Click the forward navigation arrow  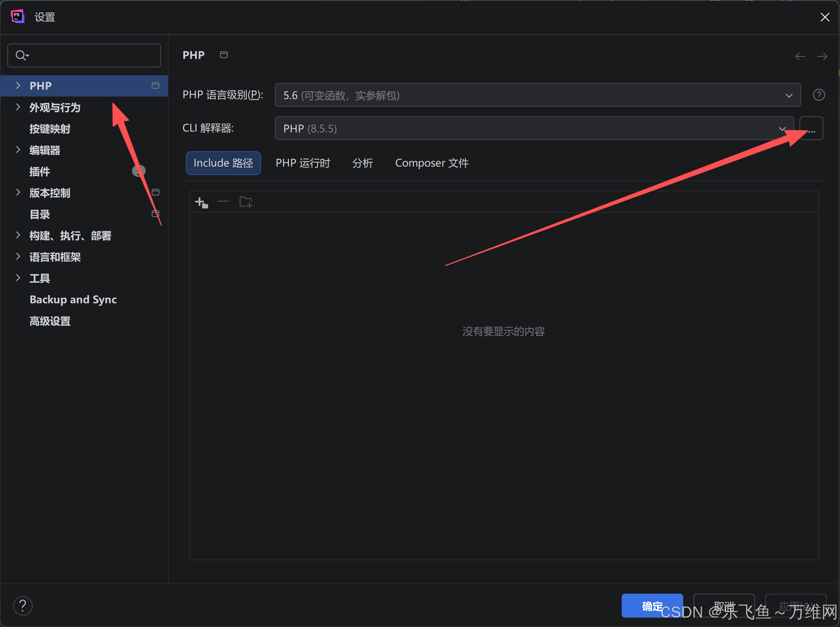tap(822, 56)
